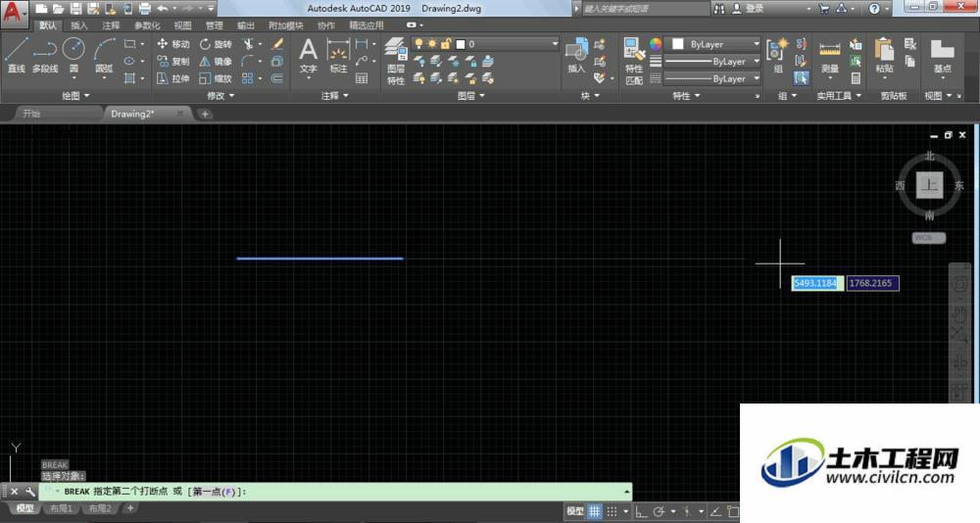Expand the 图层 (Layers) panel
The height and width of the screenshot is (523, 980).
470,96
